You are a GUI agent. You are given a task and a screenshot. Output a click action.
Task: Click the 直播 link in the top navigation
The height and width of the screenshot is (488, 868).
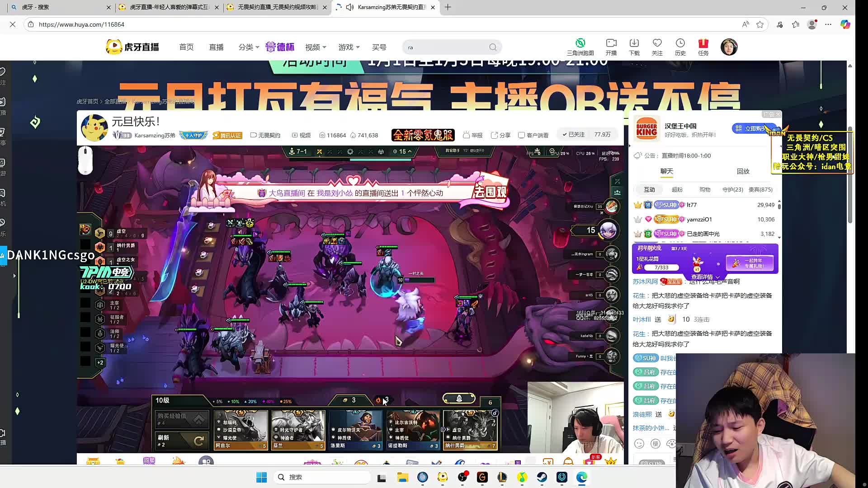click(216, 47)
